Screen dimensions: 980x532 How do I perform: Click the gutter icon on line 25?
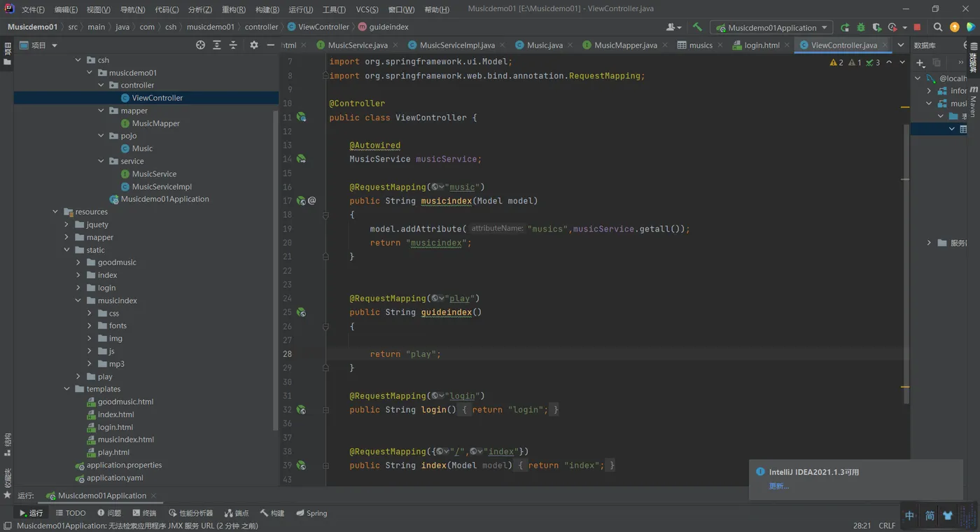301,312
